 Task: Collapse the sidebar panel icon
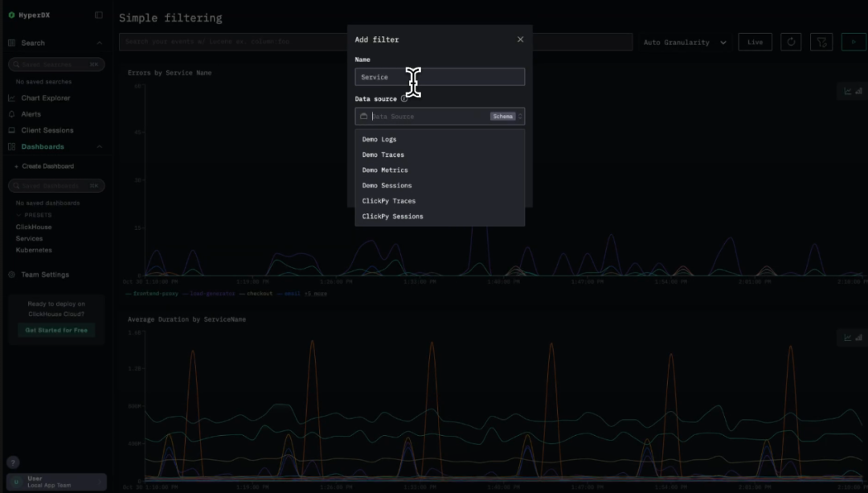tap(99, 15)
